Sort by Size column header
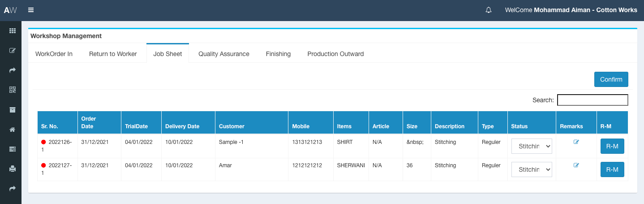 [417, 122]
